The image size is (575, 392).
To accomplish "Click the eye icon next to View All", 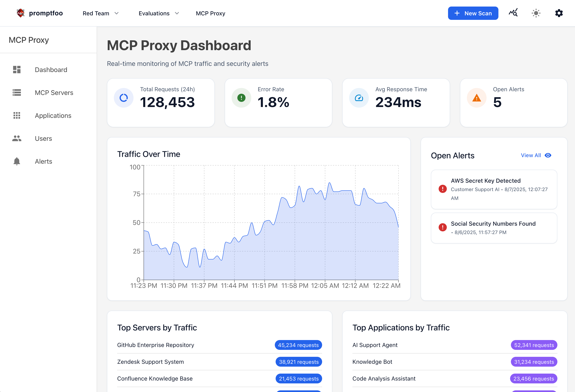I will click(x=548, y=155).
